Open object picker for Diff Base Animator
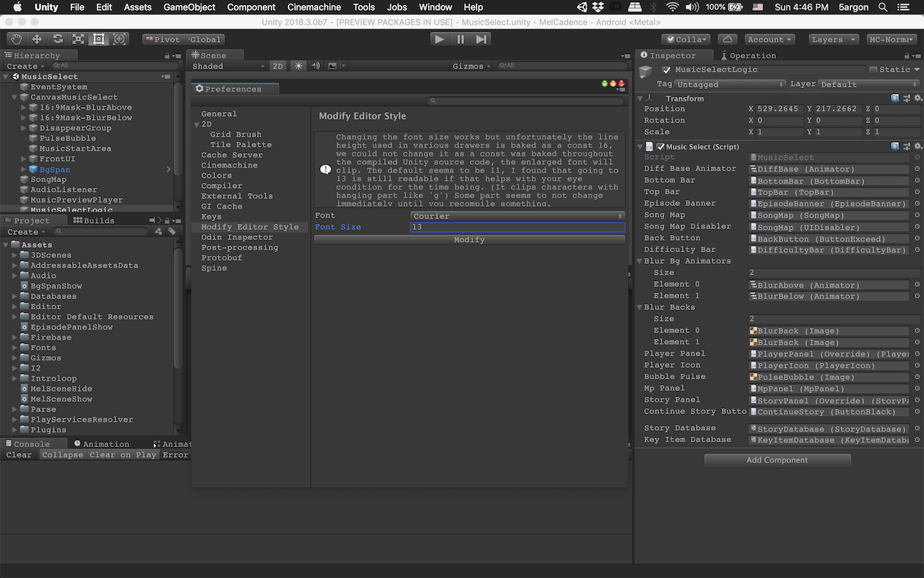Screen dimensions: 924x578 pyautogui.click(x=918, y=169)
